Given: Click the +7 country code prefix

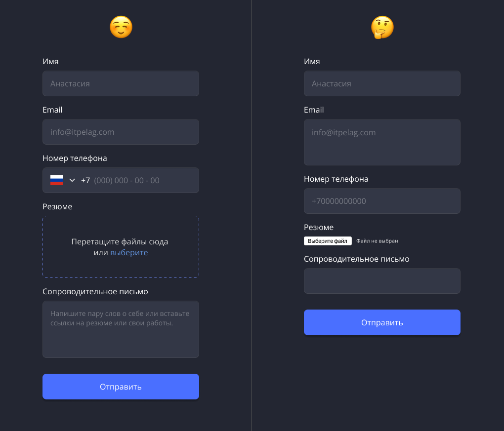Looking at the screenshot, I should (85, 181).
